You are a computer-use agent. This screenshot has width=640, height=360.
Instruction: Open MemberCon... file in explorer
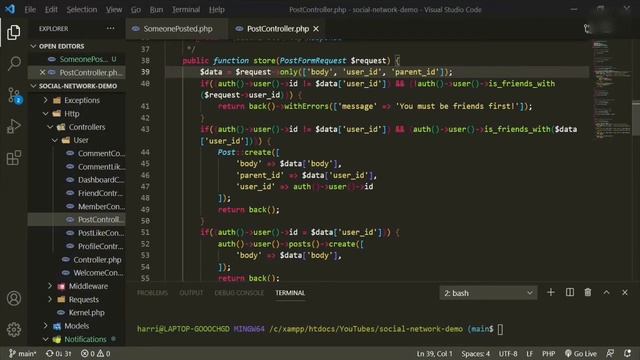coord(76,207)
